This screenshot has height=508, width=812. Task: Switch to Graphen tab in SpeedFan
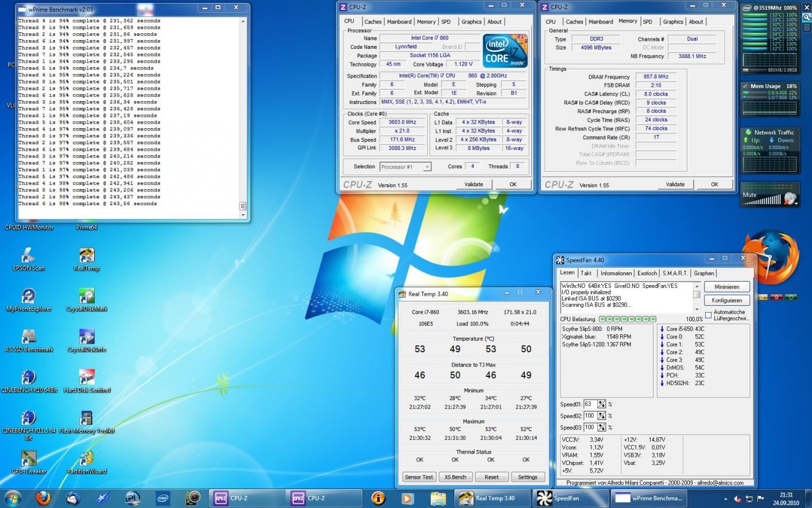click(703, 274)
